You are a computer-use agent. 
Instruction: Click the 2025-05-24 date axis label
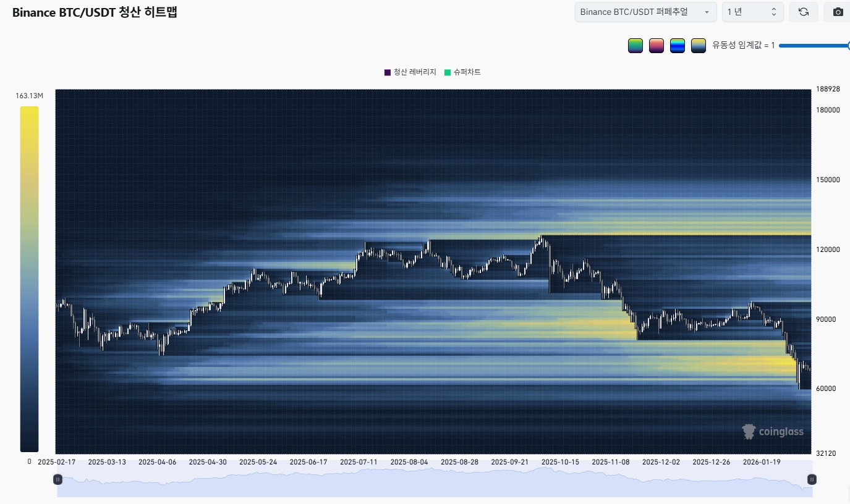pos(258,461)
